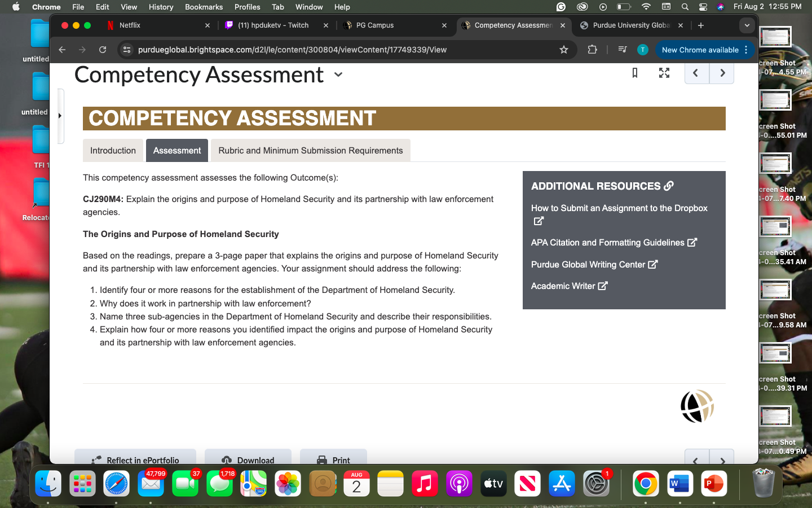The image size is (812, 508).
Task: Open Wi-Fi status menu
Action: coord(646,7)
